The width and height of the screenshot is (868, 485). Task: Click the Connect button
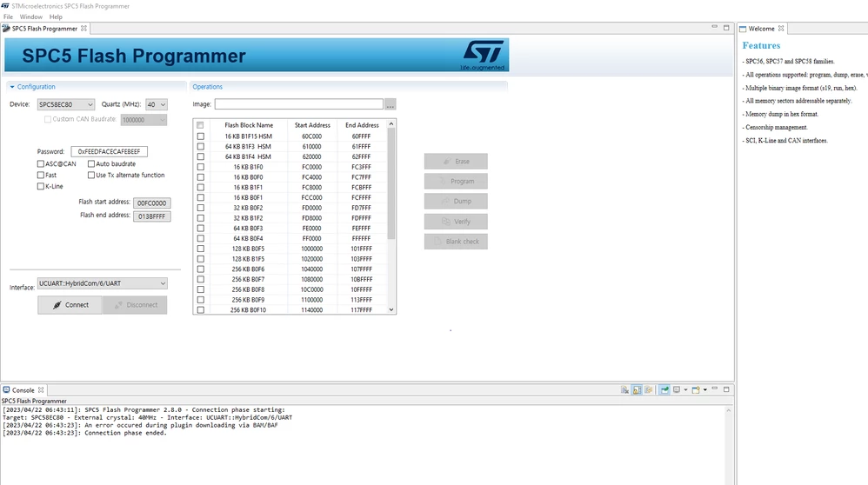(70, 305)
